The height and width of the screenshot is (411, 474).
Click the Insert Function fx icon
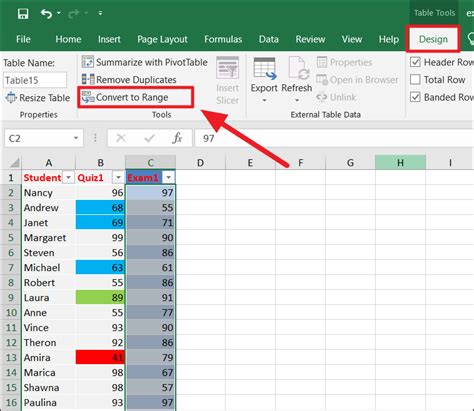click(177, 138)
